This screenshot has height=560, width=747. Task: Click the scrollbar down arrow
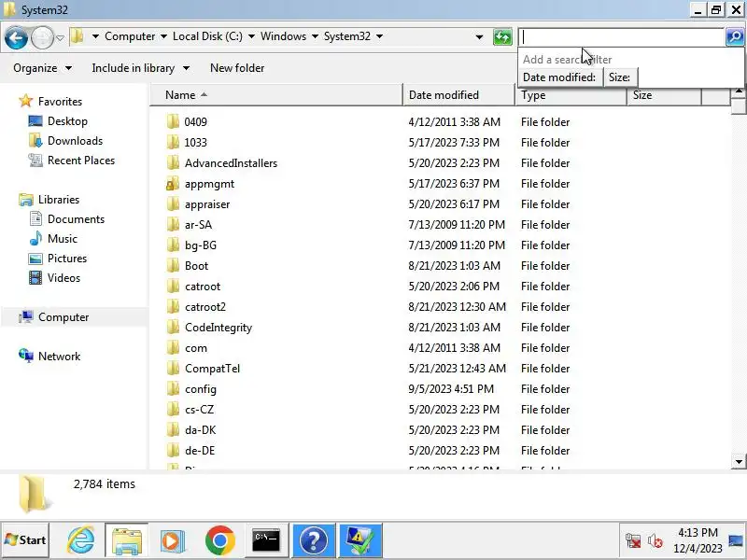point(739,461)
